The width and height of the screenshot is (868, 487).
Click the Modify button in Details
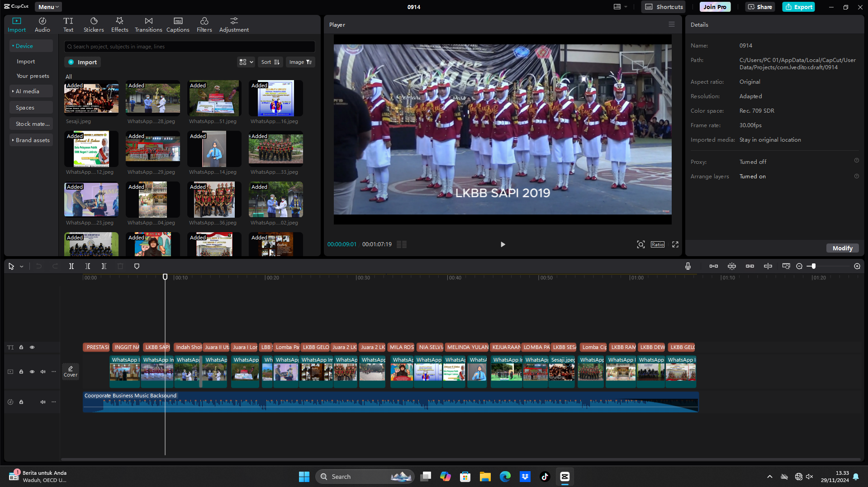pos(842,248)
